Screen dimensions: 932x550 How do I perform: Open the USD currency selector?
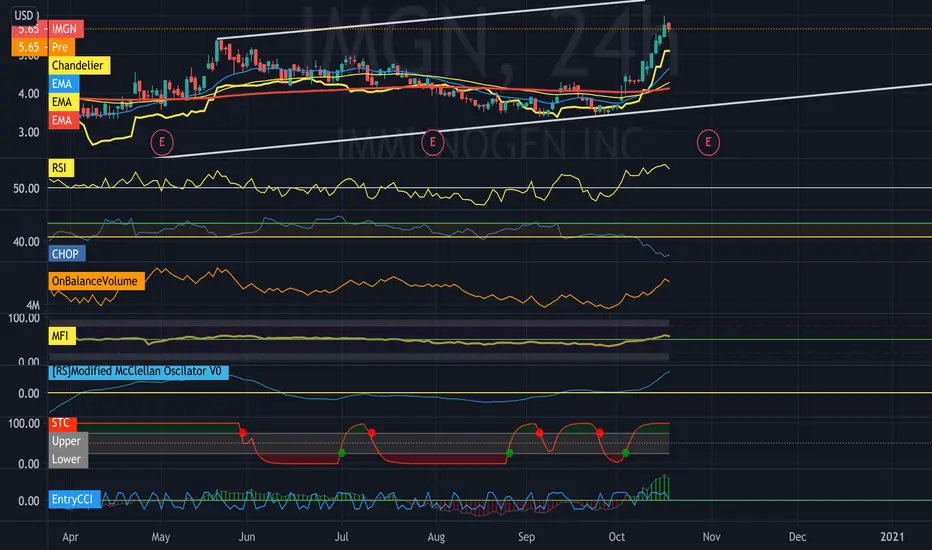pos(24,15)
